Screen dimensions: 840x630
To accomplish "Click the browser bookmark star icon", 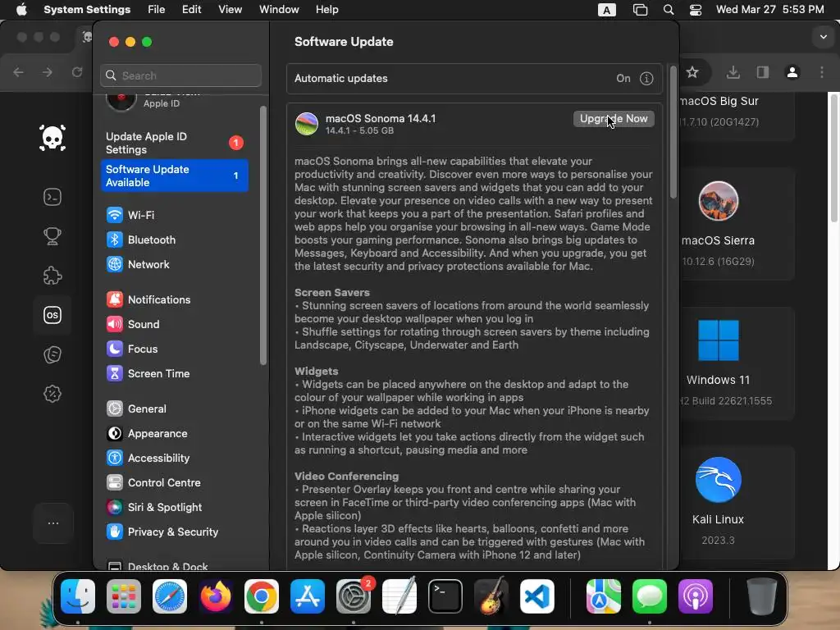I will (x=692, y=72).
